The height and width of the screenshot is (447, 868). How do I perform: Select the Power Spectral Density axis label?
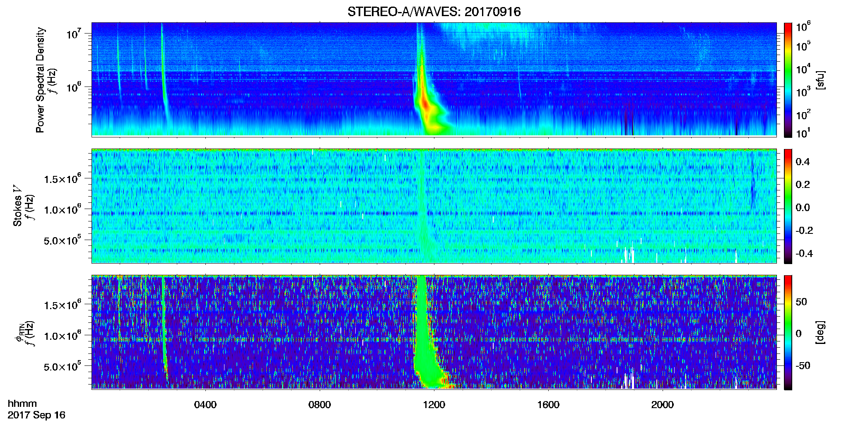coord(40,80)
